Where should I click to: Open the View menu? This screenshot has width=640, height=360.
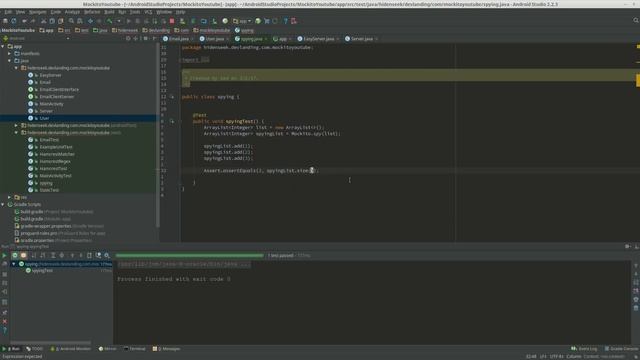coord(20,12)
